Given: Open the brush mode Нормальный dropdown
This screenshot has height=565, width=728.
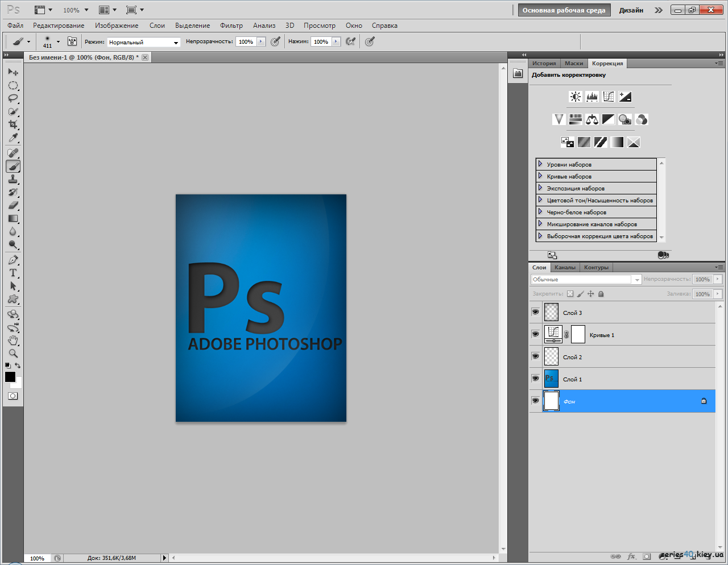Looking at the screenshot, I should (144, 42).
